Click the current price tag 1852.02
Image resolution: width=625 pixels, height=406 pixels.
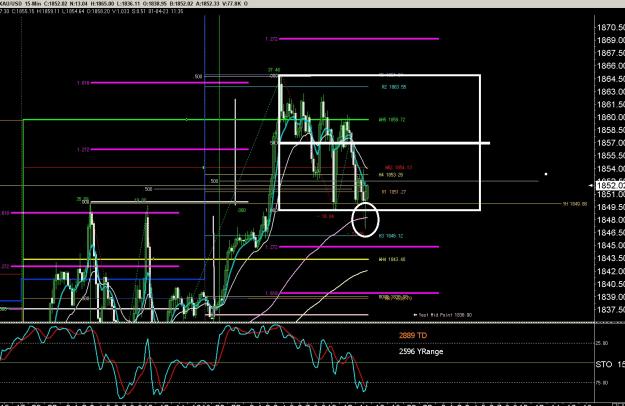[610, 185]
